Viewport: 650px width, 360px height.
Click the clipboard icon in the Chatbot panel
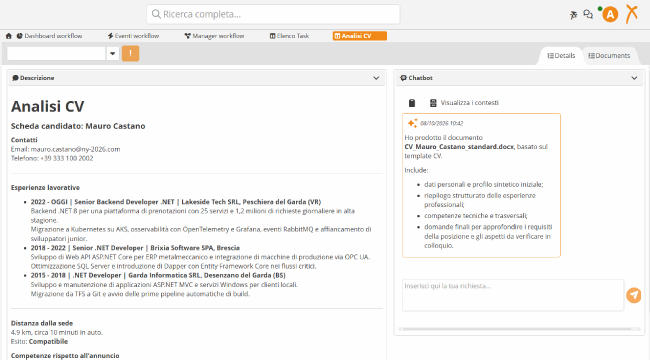412,103
